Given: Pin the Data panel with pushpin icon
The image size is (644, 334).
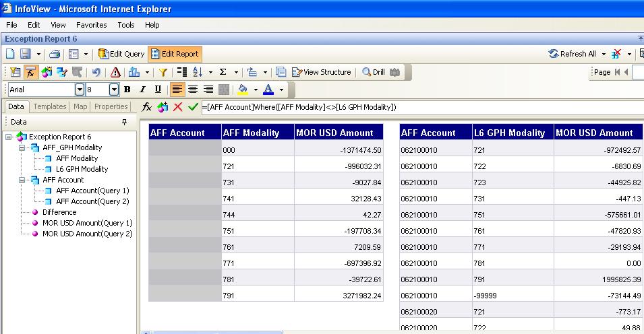Looking at the screenshot, I should (x=125, y=122).
